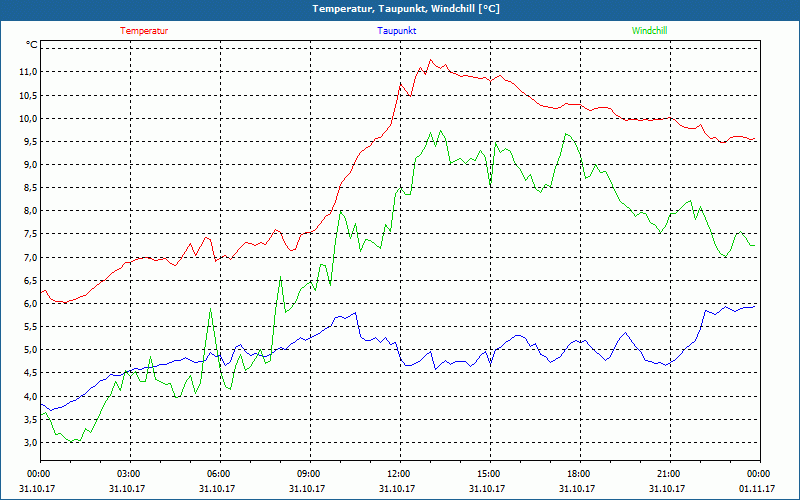800x500 pixels.
Task: Click the 5,5 y-axis value
Action: coord(30,327)
